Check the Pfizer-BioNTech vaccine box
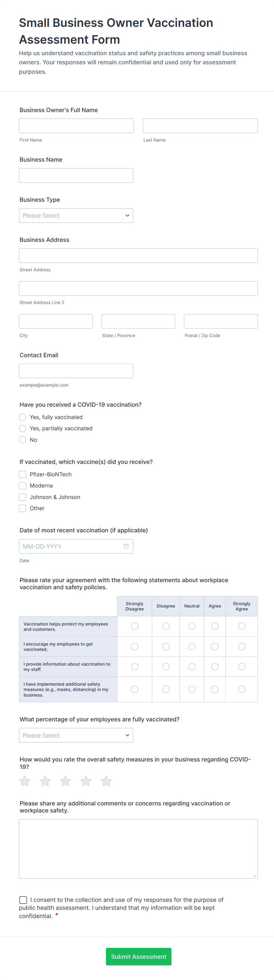Image resolution: width=274 pixels, height=980 pixels. click(23, 475)
